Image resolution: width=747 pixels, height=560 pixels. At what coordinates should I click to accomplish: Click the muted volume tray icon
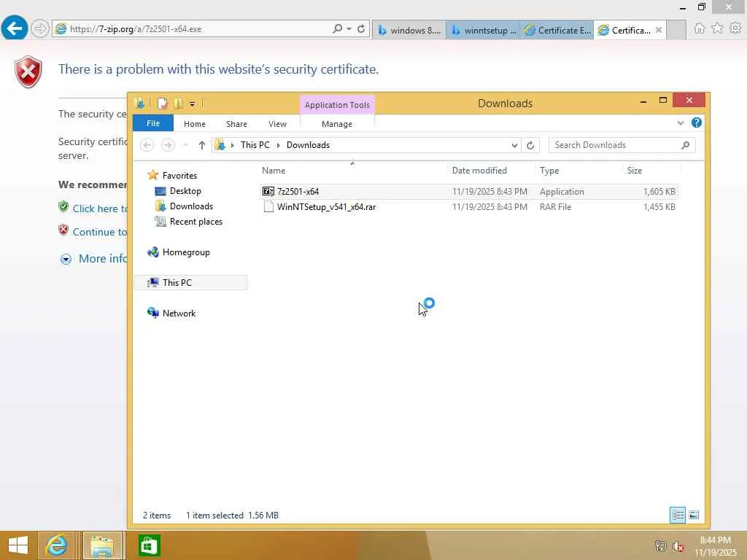click(x=678, y=546)
